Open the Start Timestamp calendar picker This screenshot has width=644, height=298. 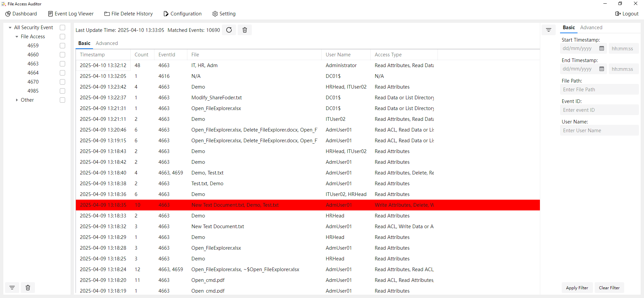[x=602, y=49]
